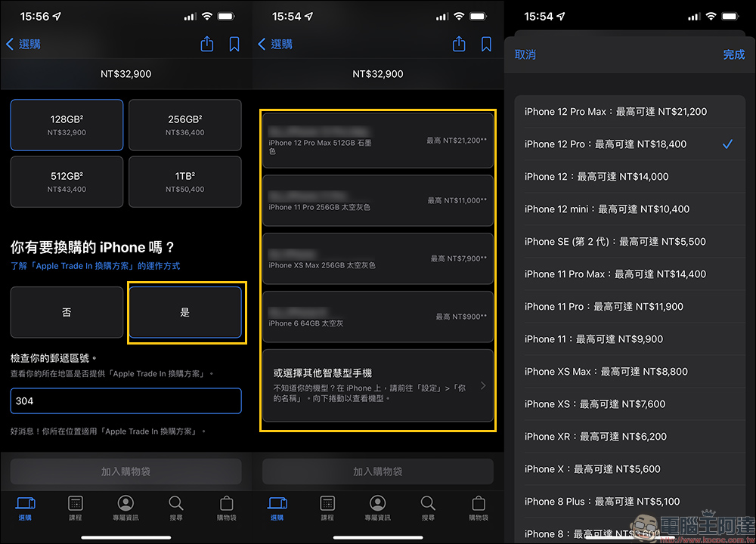
Task: Open the 搜尋 tab in left screen's tab bar
Action: click(176, 508)
